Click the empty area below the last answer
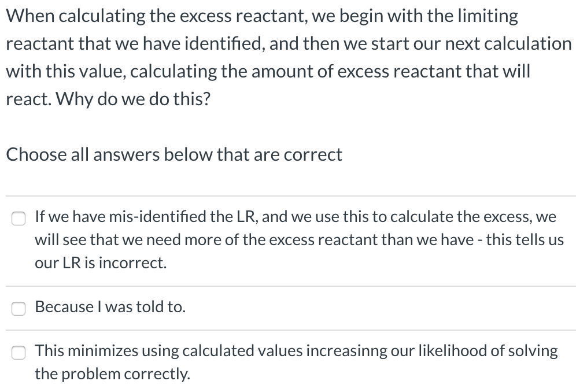Viewport: 576px width, 392px height. coord(289,389)
